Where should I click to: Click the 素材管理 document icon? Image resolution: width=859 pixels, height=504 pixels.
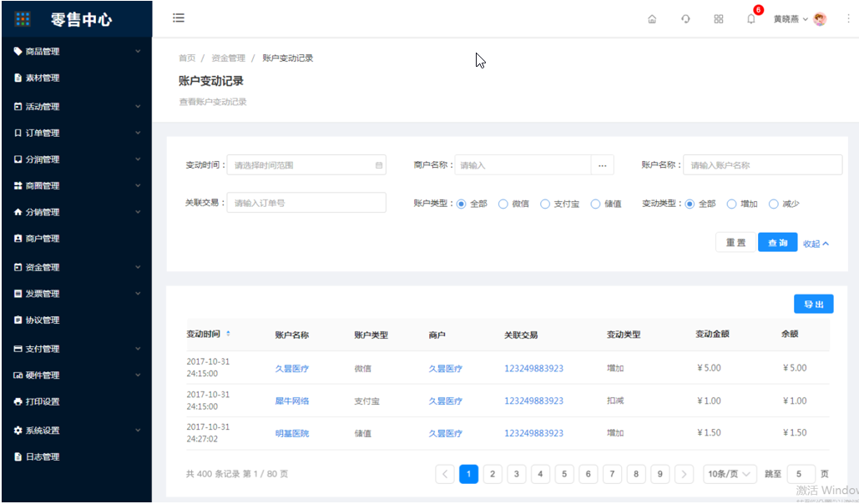click(x=18, y=78)
